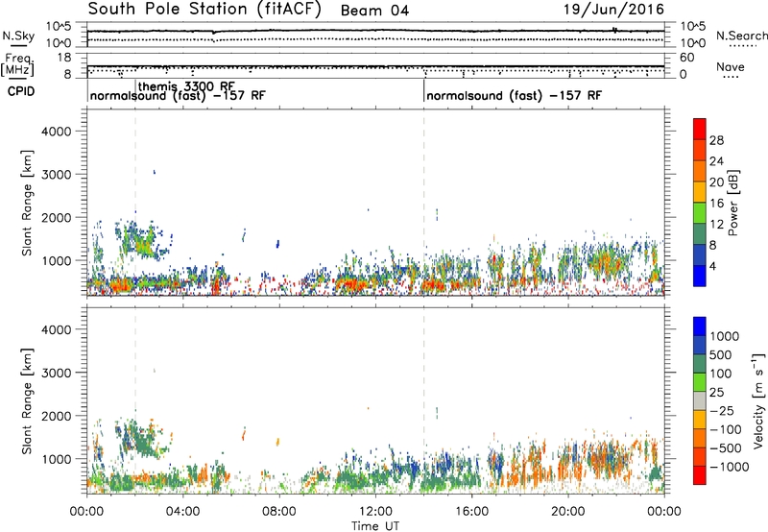Click the "60" tick beside the Nave axis
768x532 pixels.
[686, 58]
